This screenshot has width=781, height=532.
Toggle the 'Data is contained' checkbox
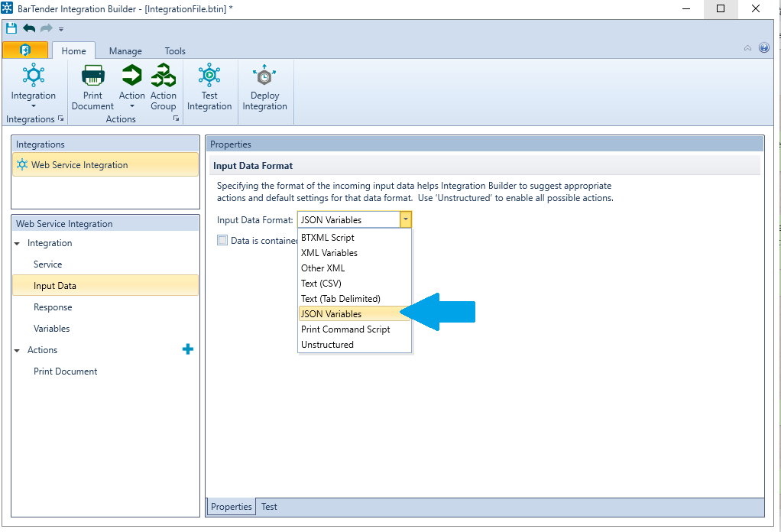pos(222,241)
